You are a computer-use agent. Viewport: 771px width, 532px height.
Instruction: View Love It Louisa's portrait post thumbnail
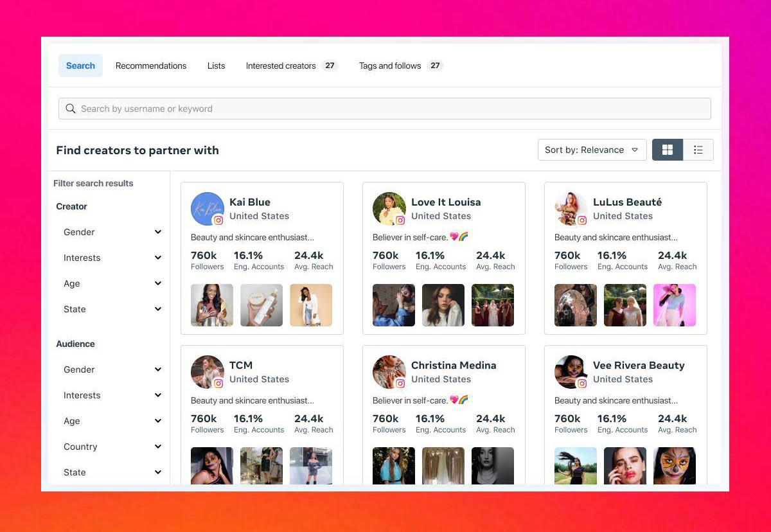click(443, 305)
